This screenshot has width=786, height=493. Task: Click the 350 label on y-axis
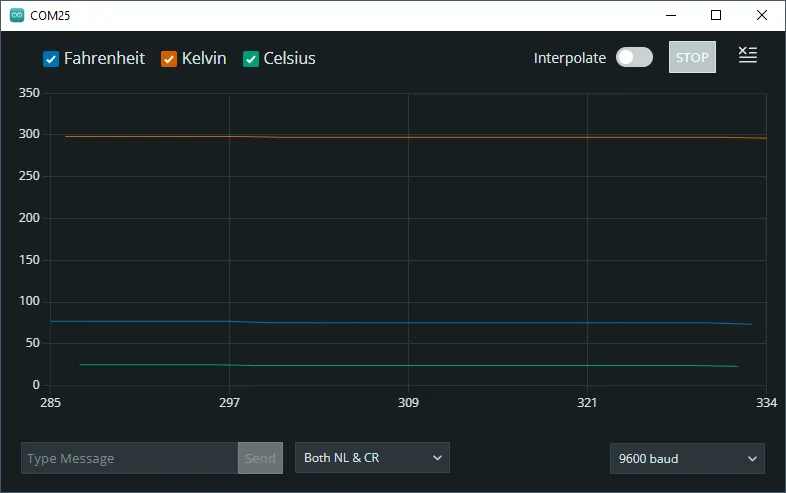(x=29, y=94)
